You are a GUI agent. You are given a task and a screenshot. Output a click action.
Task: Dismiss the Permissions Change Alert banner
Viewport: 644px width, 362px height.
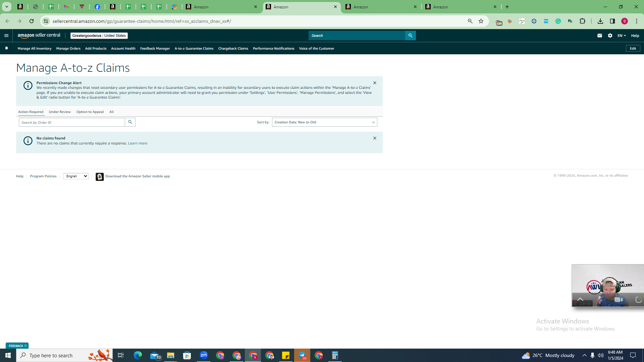(375, 83)
